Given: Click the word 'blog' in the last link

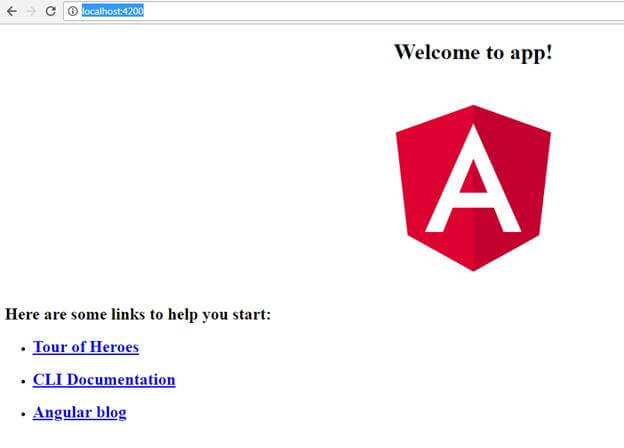Looking at the screenshot, I should 111,413.
